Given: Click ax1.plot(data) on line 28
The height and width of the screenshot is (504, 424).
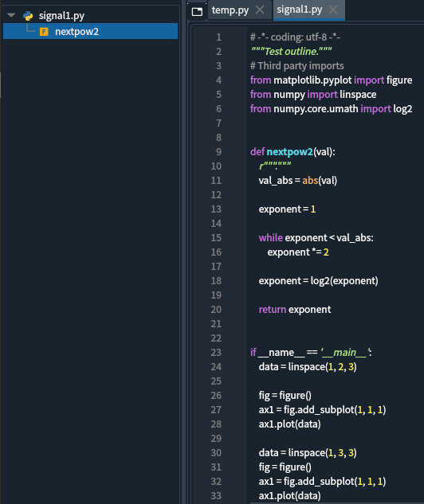Looking at the screenshot, I should point(289,424).
